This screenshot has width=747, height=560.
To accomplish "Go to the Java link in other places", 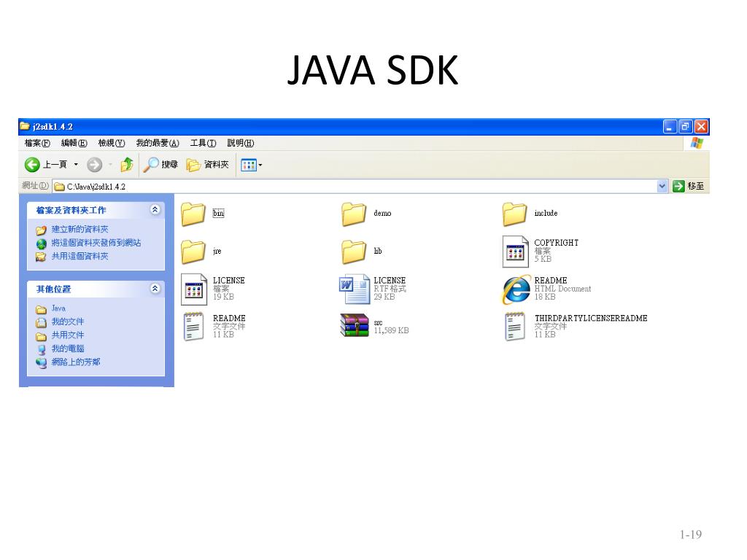I will pyautogui.click(x=58, y=308).
